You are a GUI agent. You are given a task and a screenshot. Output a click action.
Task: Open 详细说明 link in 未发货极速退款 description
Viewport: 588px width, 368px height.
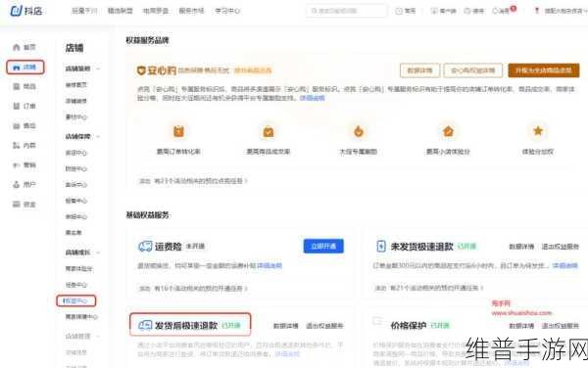click(x=565, y=265)
